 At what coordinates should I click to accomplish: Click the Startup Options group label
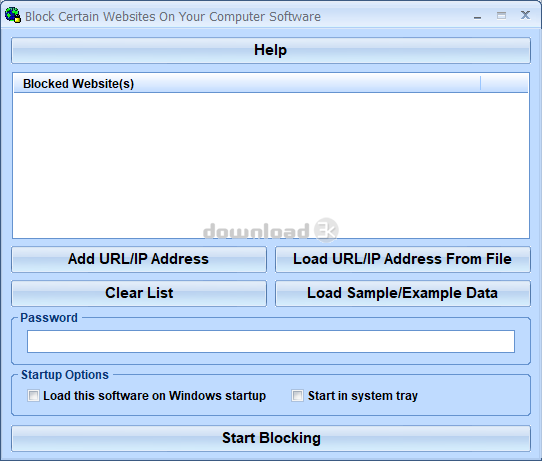[x=65, y=375]
